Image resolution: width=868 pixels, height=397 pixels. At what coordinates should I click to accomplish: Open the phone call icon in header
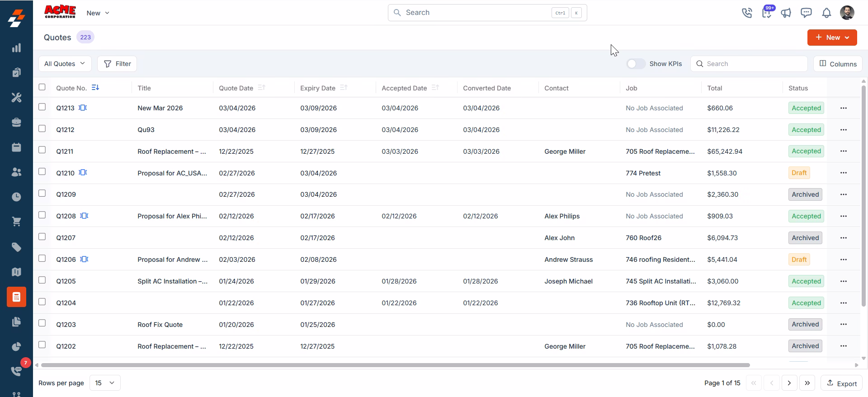coord(747,13)
